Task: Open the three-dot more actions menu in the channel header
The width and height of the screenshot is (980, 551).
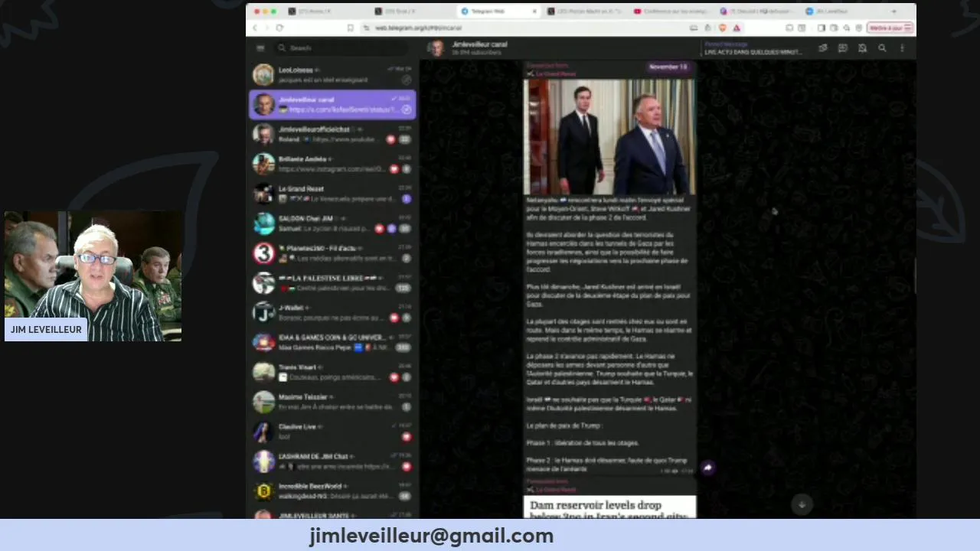Action: click(x=902, y=48)
